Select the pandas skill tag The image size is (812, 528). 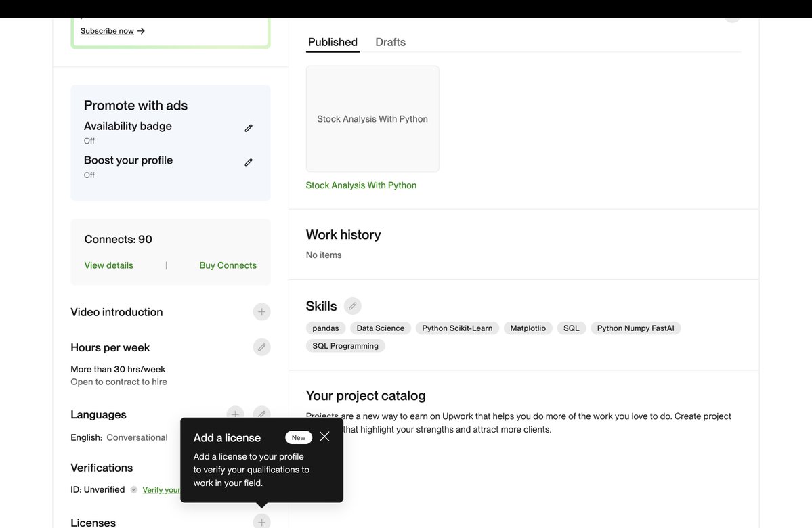pos(326,328)
